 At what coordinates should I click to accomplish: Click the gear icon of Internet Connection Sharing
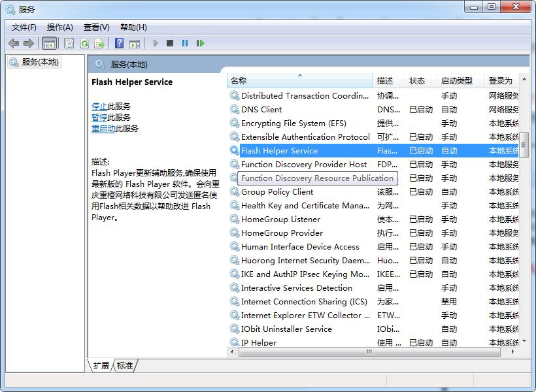(x=234, y=301)
